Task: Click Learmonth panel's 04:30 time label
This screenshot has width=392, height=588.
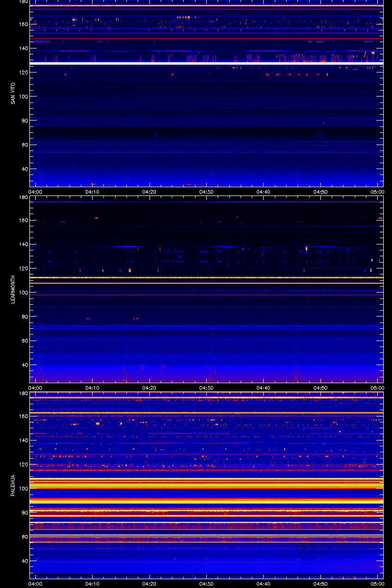Action: point(206,388)
